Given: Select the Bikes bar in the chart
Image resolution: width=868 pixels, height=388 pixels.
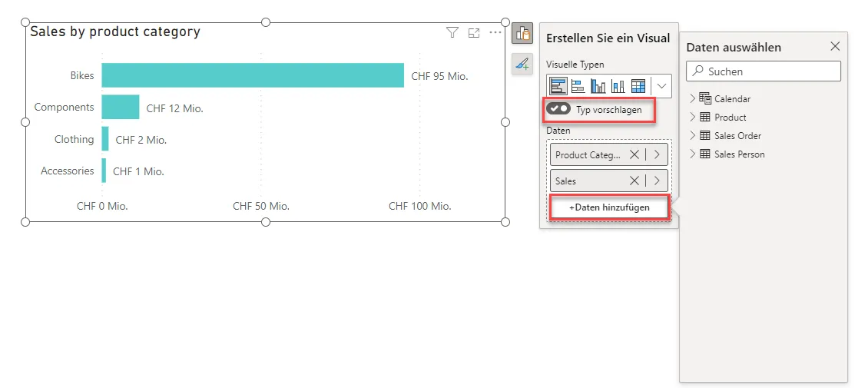Looking at the screenshot, I should click(253, 75).
